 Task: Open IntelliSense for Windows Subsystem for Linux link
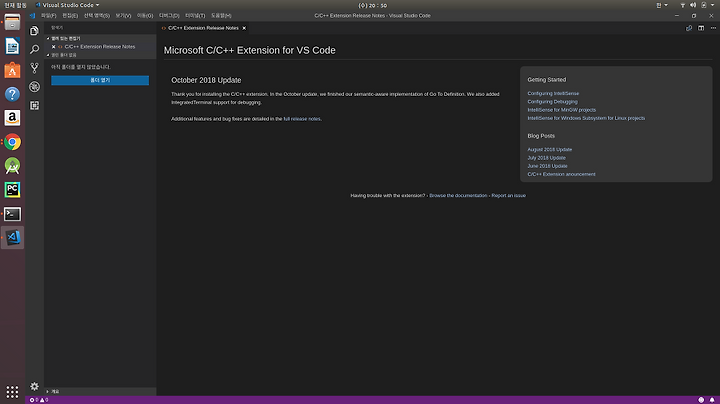pyautogui.click(x=586, y=118)
